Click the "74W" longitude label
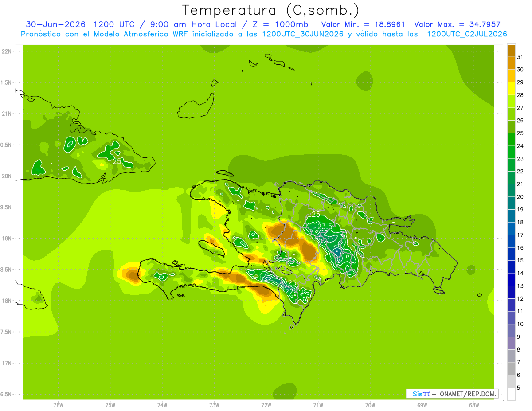 click(162, 405)
